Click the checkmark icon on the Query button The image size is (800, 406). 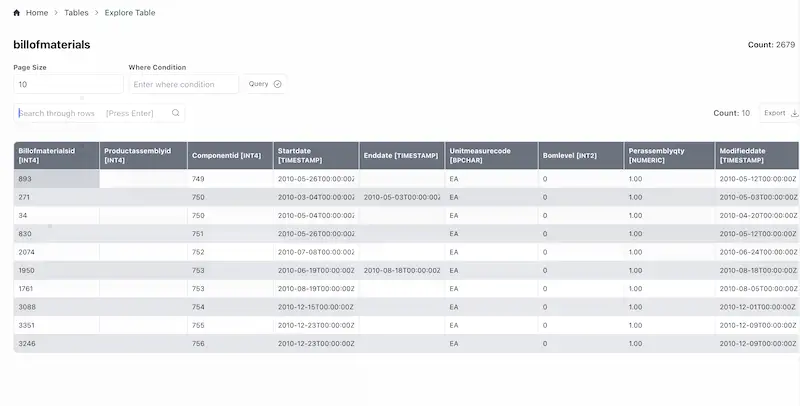pyautogui.click(x=277, y=84)
